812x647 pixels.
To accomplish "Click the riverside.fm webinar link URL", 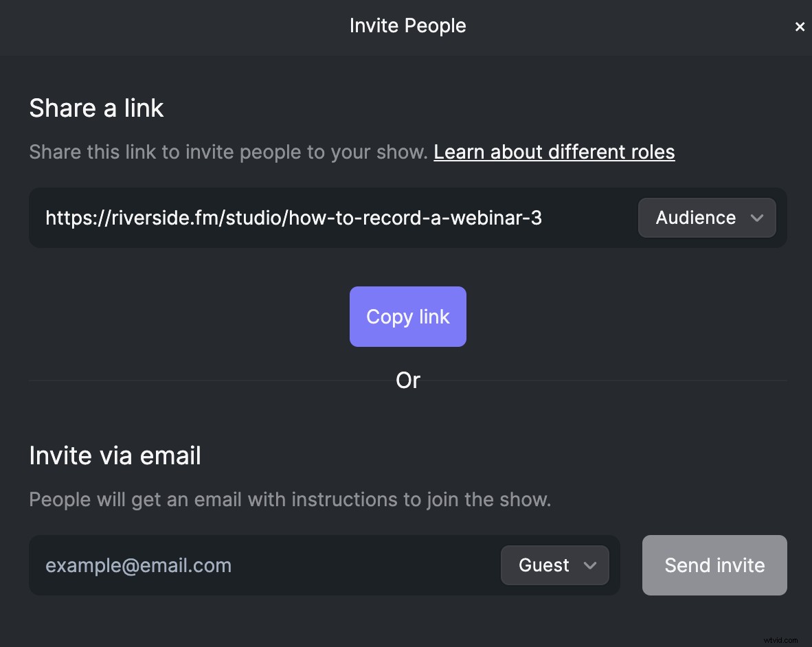I will click(293, 218).
